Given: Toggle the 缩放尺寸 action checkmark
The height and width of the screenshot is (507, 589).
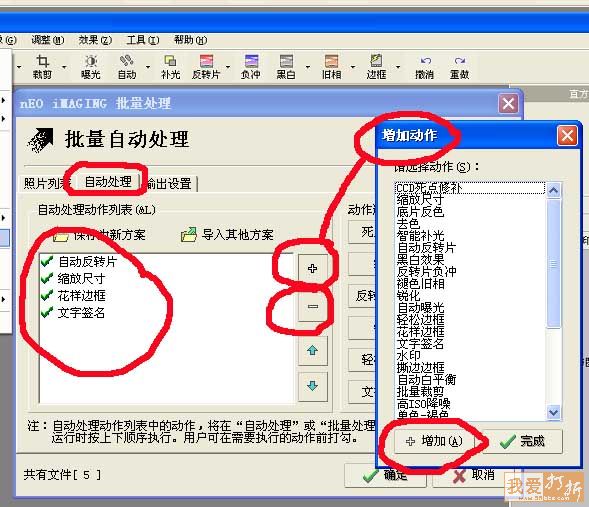Looking at the screenshot, I should 47,278.
